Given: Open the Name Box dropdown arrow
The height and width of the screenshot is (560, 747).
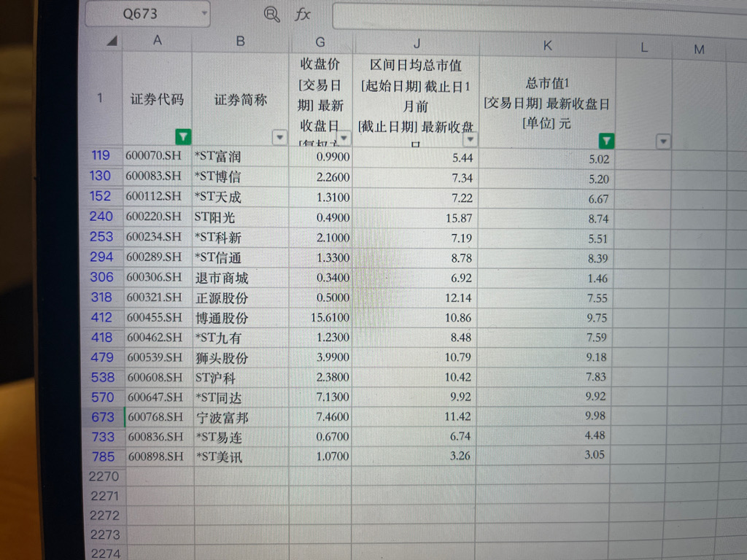Looking at the screenshot, I should [204, 13].
